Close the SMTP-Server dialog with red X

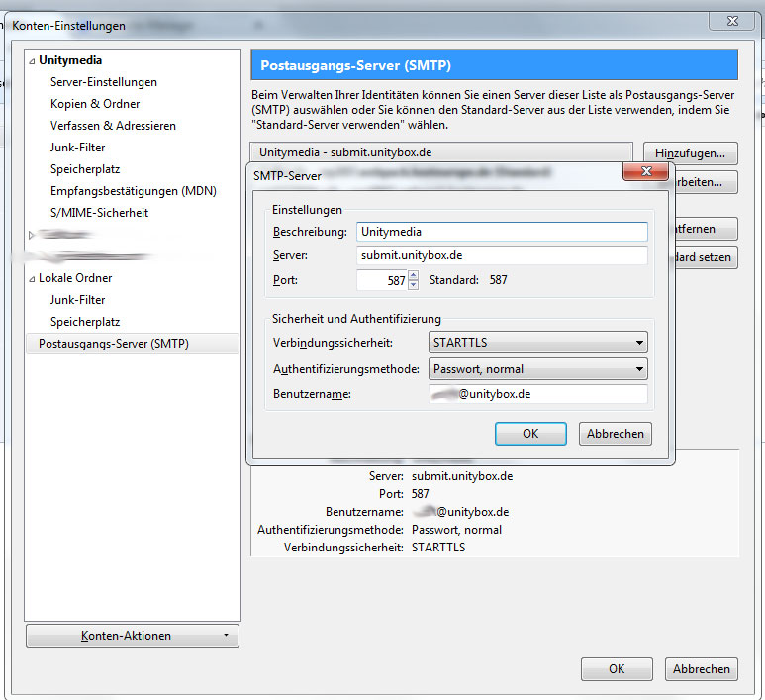click(646, 171)
